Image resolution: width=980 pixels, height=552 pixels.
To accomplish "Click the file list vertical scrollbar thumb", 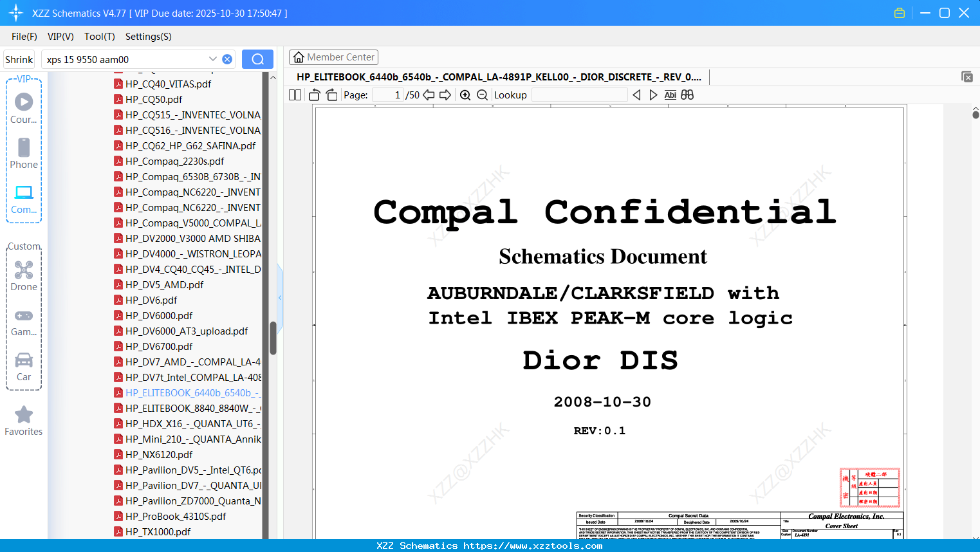I will (x=273, y=338).
